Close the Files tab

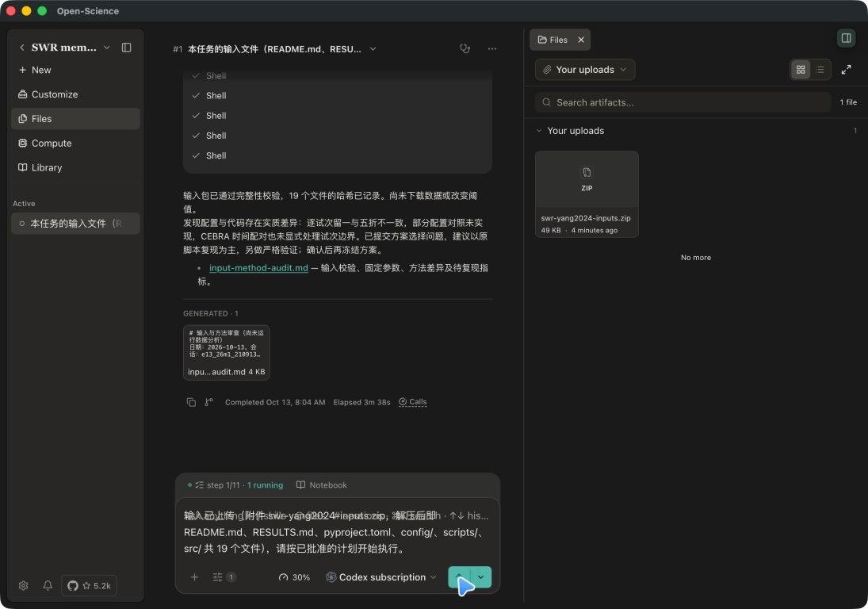point(581,40)
